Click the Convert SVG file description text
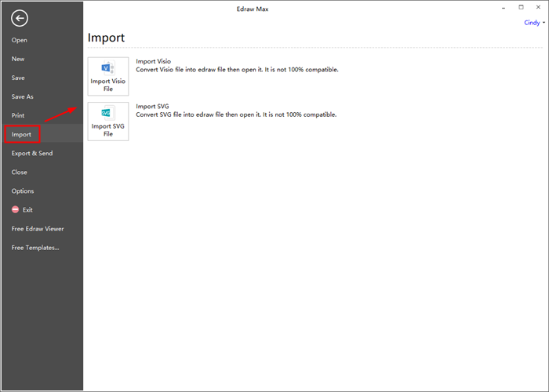Screen dimensions: 549x392 (x=236, y=114)
